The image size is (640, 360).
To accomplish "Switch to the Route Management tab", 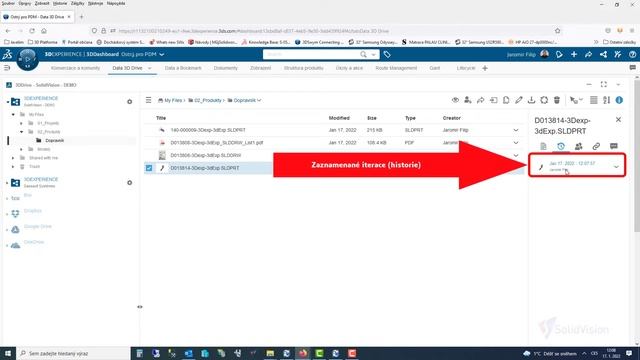I will coord(396,68).
